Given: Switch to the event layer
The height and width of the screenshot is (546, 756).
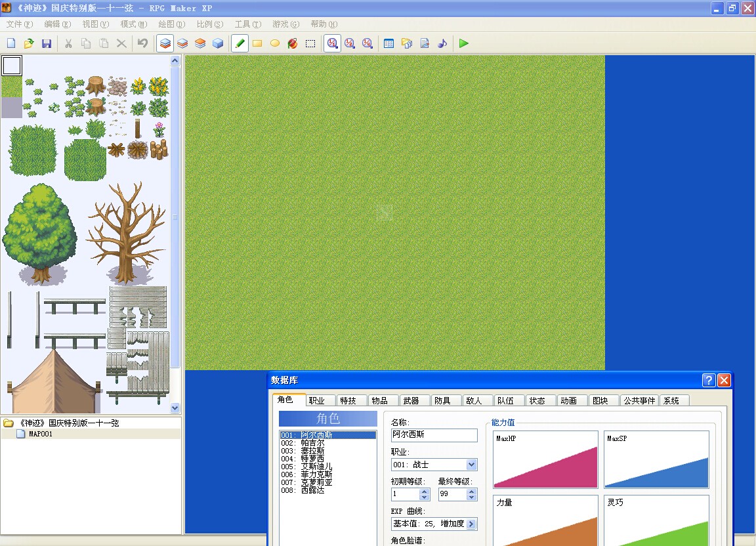Looking at the screenshot, I should pos(218,43).
